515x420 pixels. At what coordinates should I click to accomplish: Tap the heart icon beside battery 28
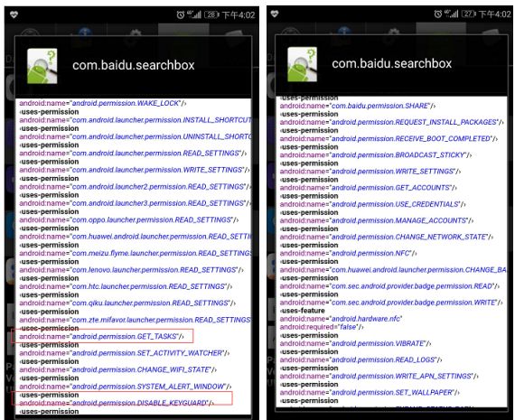click(x=14, y=14)
